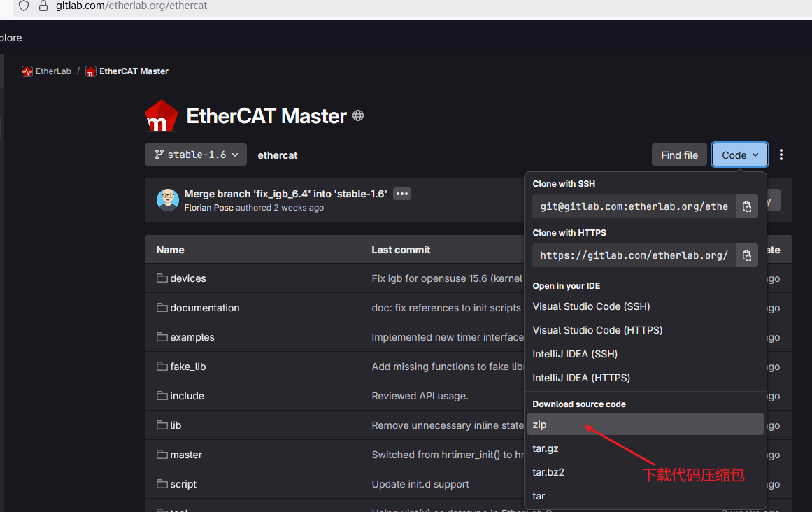Open 'Fix igb for opensuse 15.6' commit
This screenshot has width=812, height=512.
coord(448,278)
